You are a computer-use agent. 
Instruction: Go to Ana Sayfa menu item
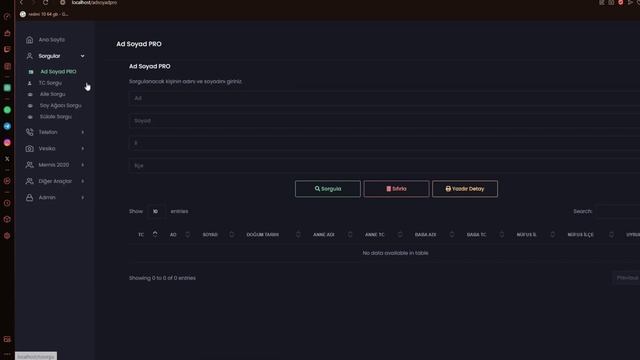(x=52, y=40)
